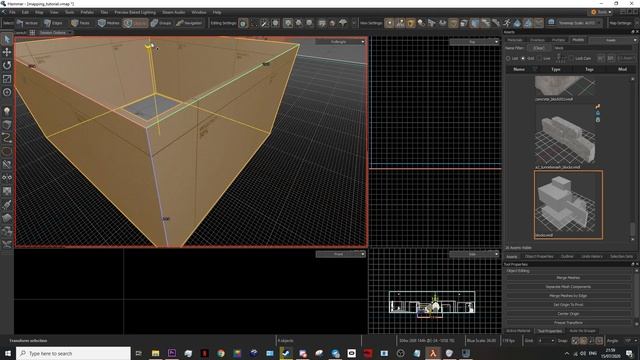Click the running figure icon in view settings
Screen dimensions: 640x360
[507, 23]
